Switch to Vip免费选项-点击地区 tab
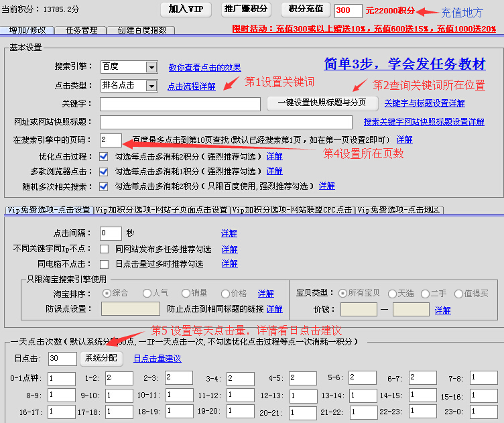Viewport: 504px width, 423px height. [399, 210]
